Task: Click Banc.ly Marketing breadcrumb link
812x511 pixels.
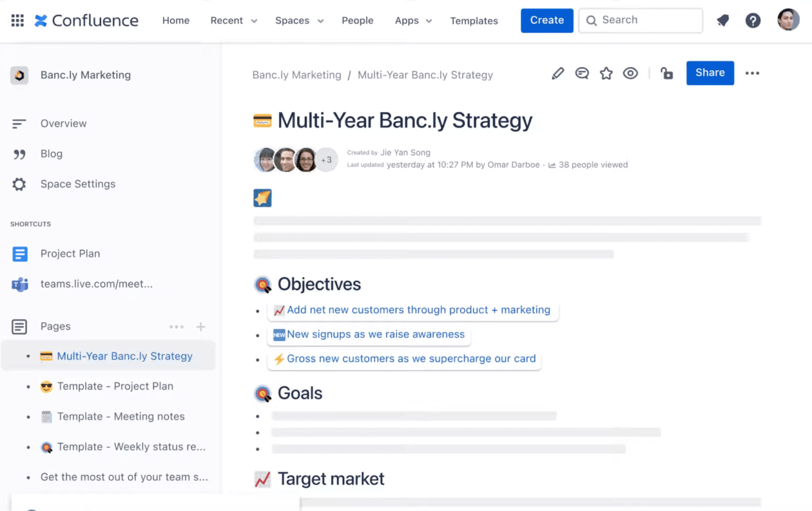Action: tap(297, 75)
